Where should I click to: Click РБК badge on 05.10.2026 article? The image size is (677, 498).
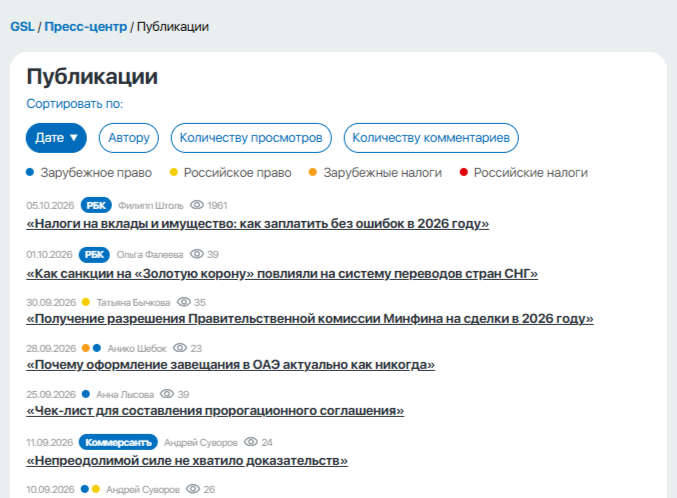[96, 205]
